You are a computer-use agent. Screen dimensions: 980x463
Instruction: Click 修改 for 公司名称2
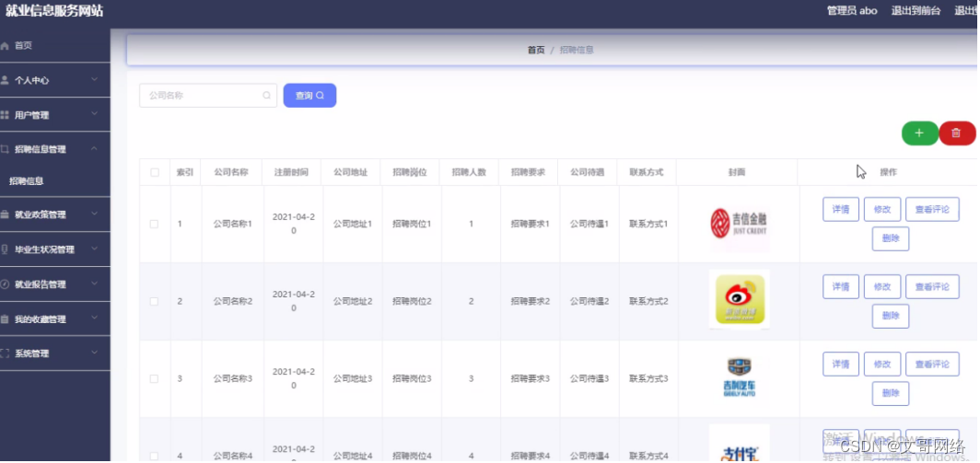882,287
